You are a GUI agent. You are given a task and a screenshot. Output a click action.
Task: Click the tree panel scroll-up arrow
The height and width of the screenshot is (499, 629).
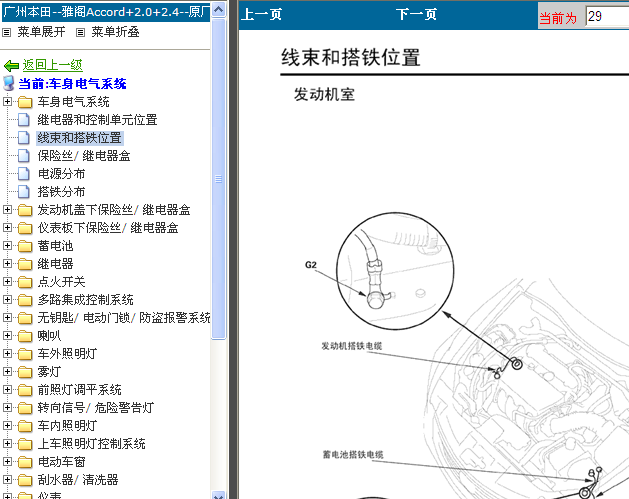[x=218, y=10]
